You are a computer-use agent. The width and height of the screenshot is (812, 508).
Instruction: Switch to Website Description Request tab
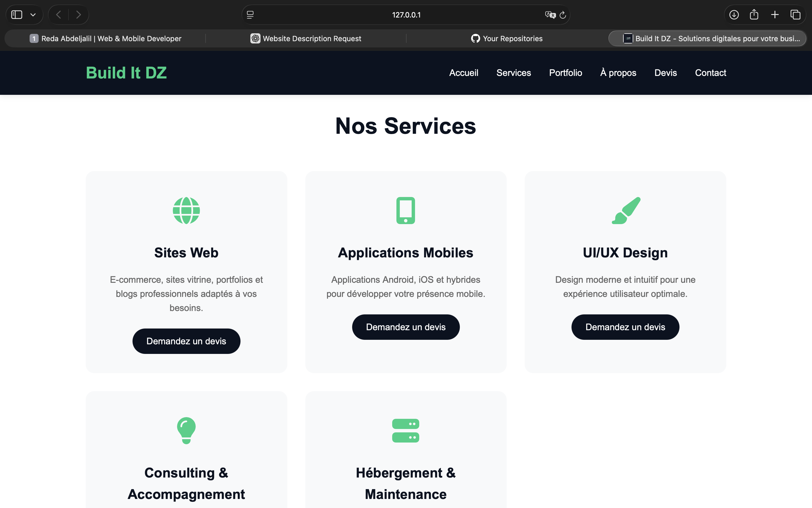click(306, 39)
